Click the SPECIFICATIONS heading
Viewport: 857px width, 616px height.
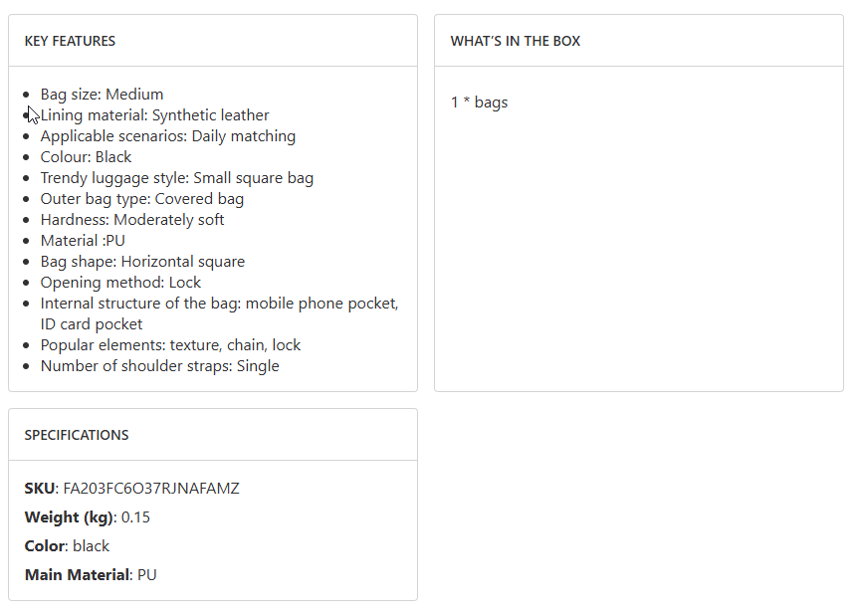point(77,435)
